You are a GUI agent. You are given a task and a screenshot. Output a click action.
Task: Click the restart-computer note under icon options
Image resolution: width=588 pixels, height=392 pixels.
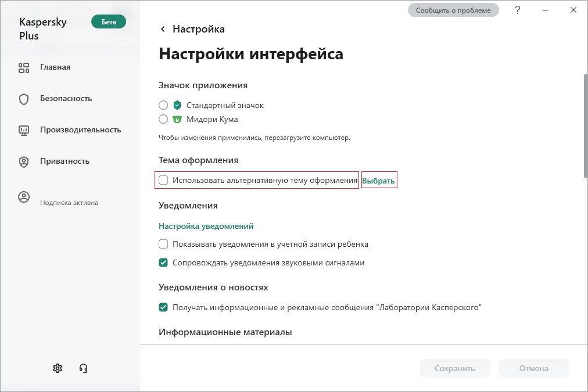(254, 138)
